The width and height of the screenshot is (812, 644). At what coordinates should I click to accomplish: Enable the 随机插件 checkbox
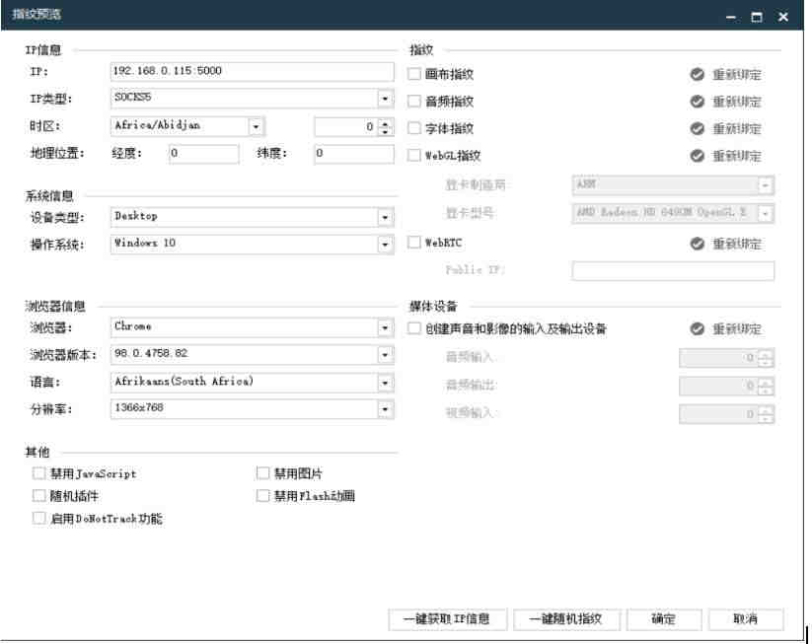click(x=38, y=496)
